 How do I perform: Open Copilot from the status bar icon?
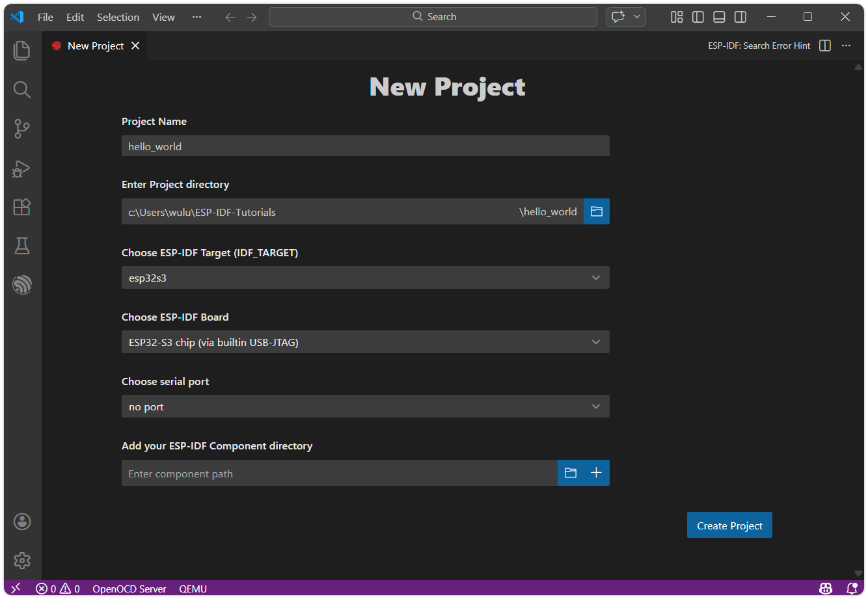coord(825,589)
